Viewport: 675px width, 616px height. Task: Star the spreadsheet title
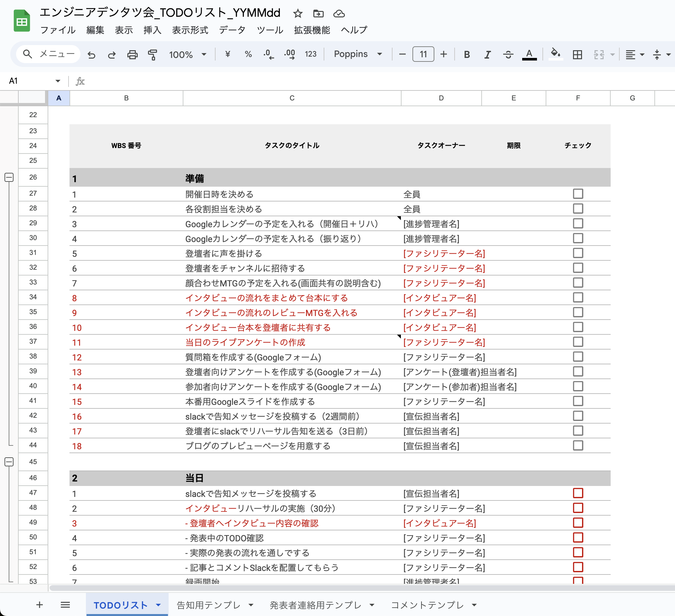297,14
